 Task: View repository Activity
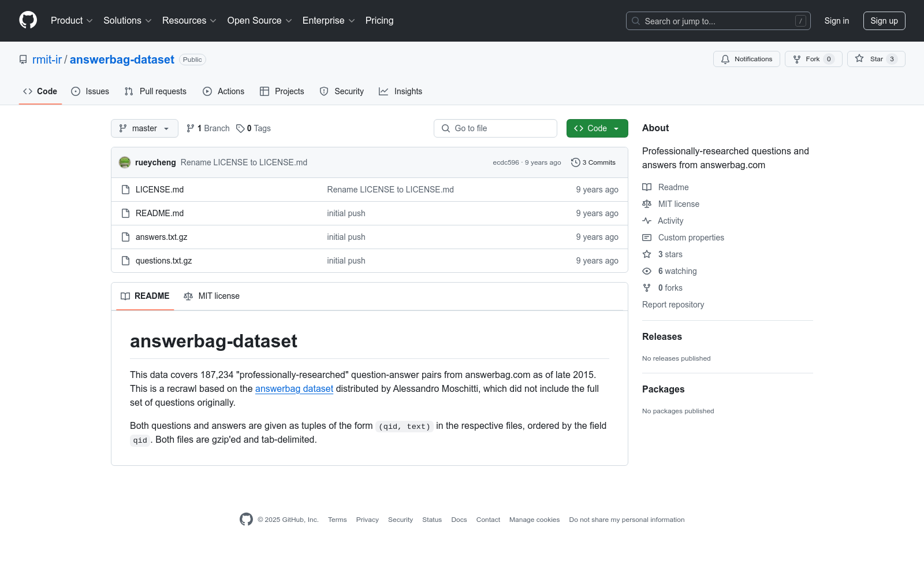pos(662,221)
